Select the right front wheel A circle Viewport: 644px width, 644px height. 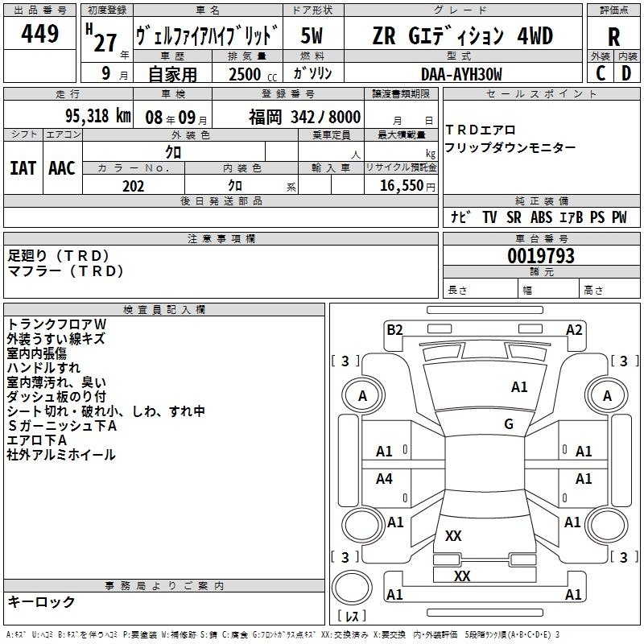coord(607,396)
